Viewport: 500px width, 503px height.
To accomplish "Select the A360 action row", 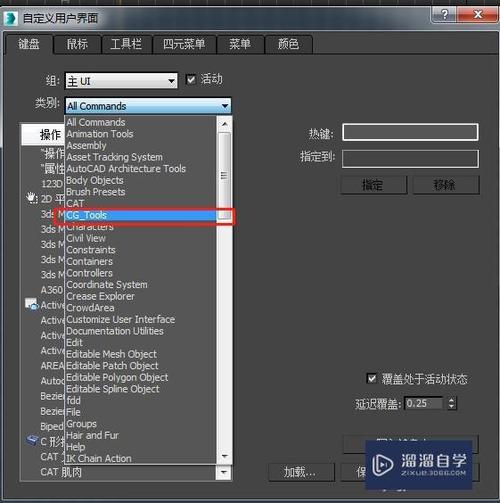I will (x=52, y=289).
